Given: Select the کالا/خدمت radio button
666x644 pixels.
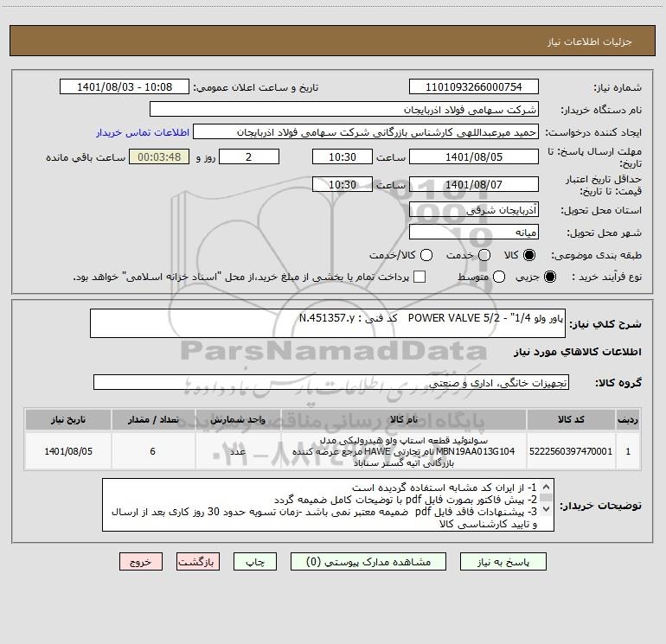Looking at the screenshot, I should coord(426,255).
